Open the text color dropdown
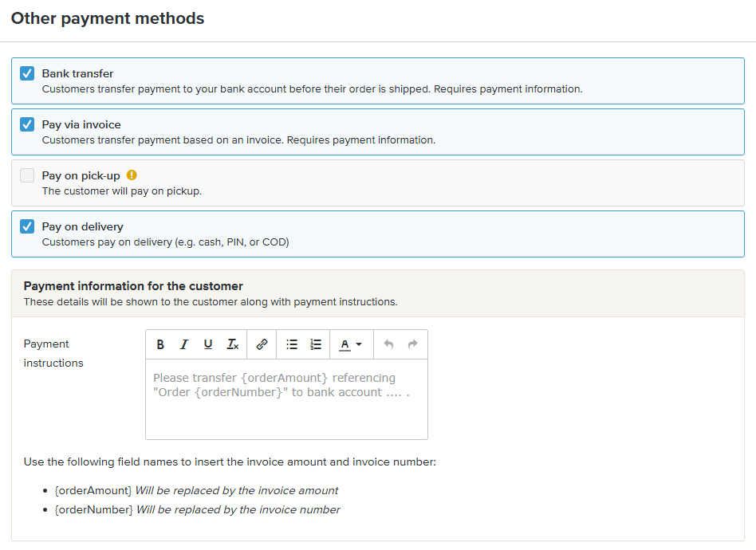Viewport: 756px width, 550px height. [x=351, y=344]
